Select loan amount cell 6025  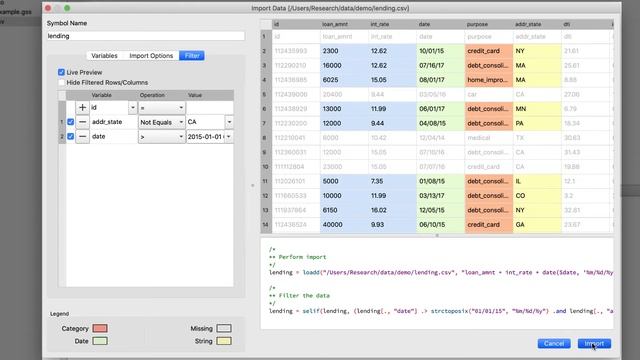coord(344,80)
